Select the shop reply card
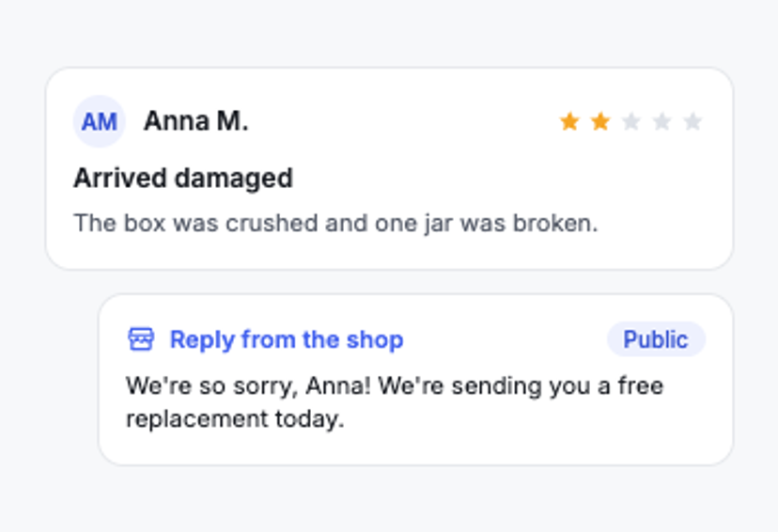Screen dimensions: 778x532 (416, 380)
